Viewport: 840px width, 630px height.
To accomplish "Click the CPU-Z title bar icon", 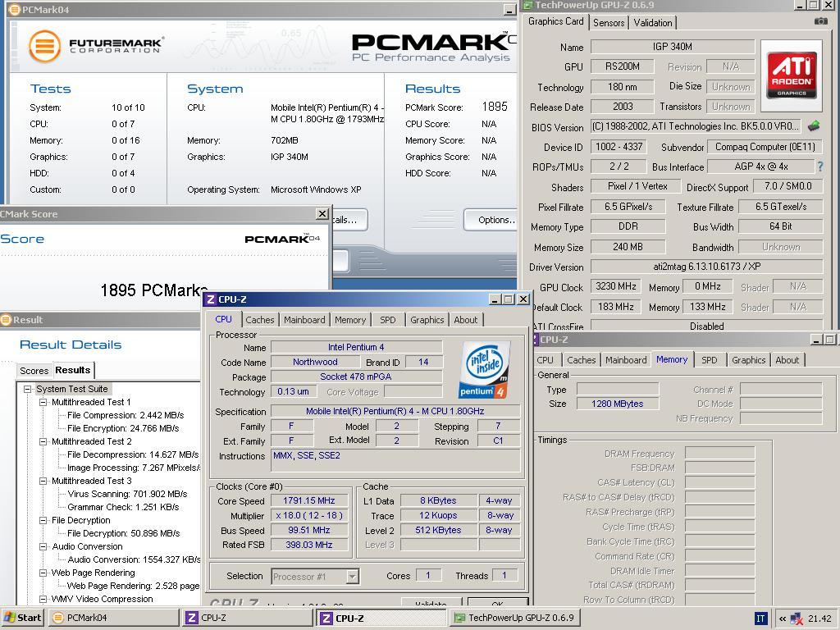I will pyautogui.click(x=211, y=299).
